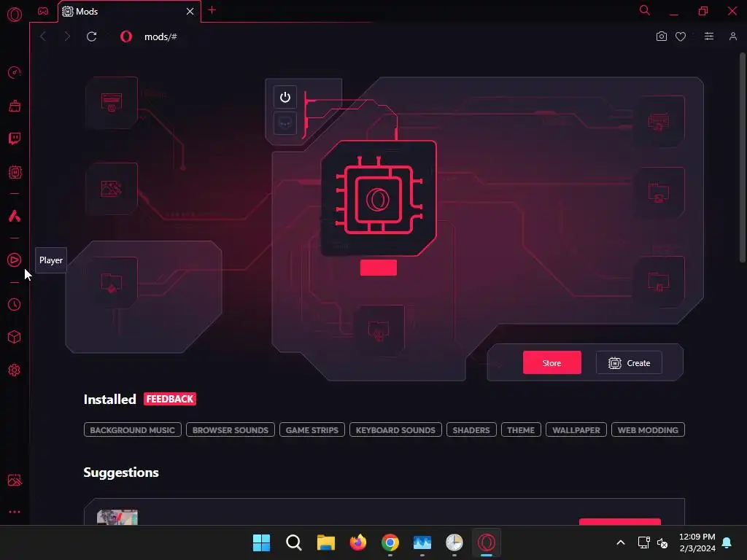Open the Player sidebar icon
The width and height of the screenshot is (747, 560).
(x=15, y=260)
